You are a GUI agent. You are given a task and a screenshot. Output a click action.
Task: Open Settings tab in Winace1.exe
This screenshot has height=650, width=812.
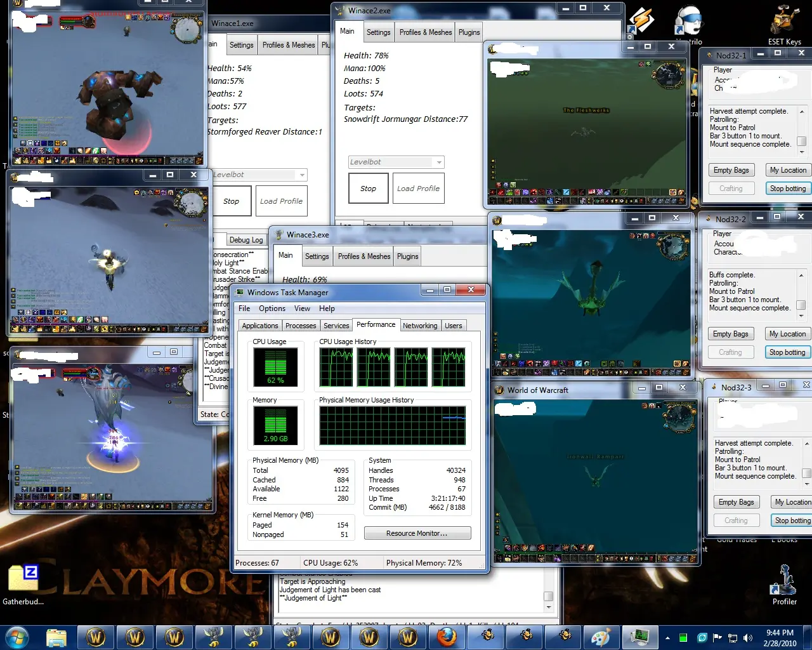[241, 45]
